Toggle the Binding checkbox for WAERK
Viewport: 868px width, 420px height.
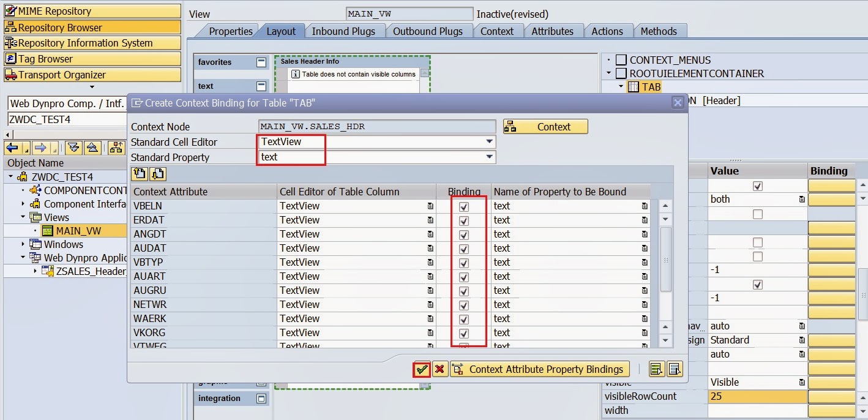pyautogui.click(x=464, y=318)
